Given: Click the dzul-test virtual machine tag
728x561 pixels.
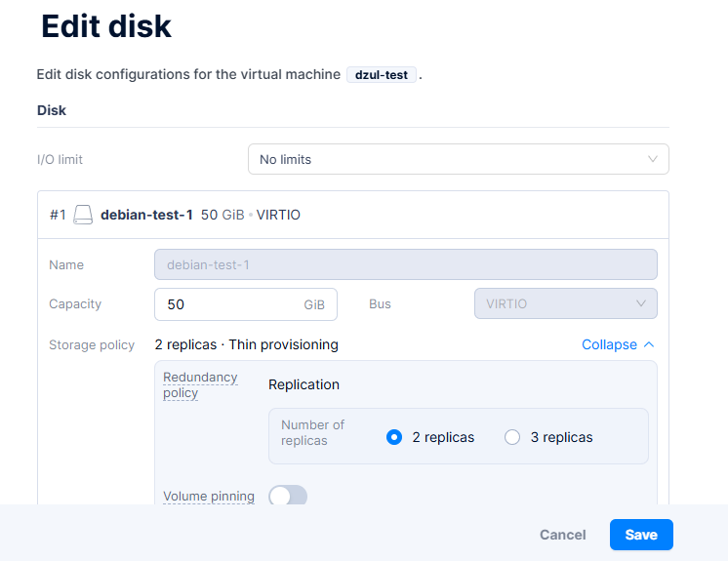Looking at the screenshot, I should click(382, 75).
